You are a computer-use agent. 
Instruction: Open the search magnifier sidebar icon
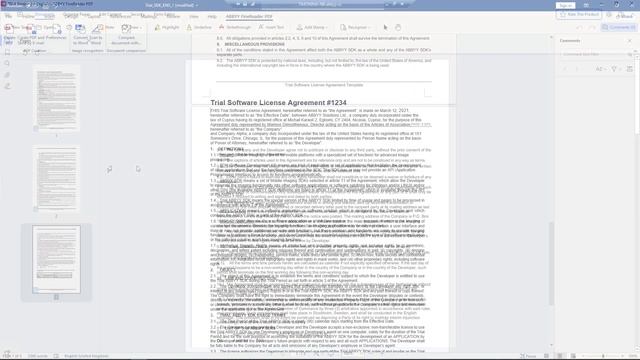point(7,63)
